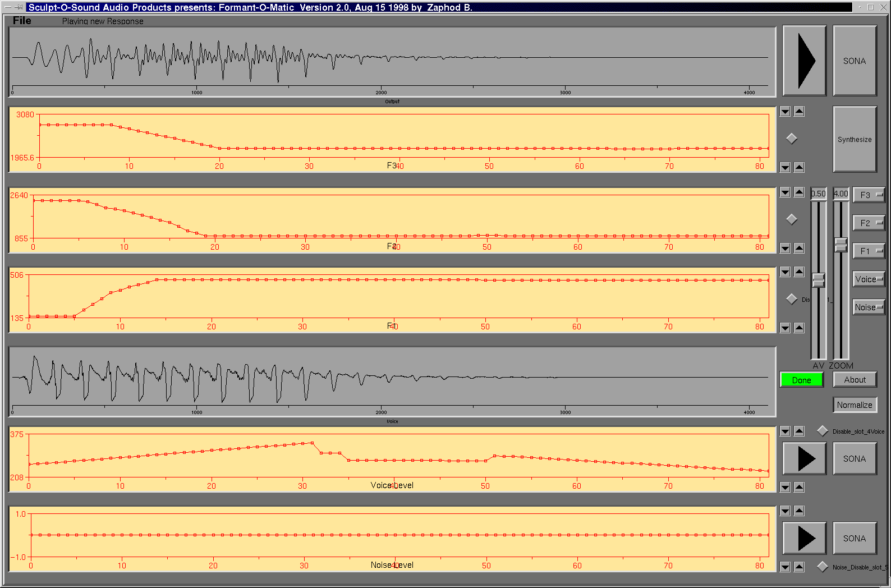891x588 pixels.
Task: Click up arrow above the F3 graph
Action: [799, 112]
